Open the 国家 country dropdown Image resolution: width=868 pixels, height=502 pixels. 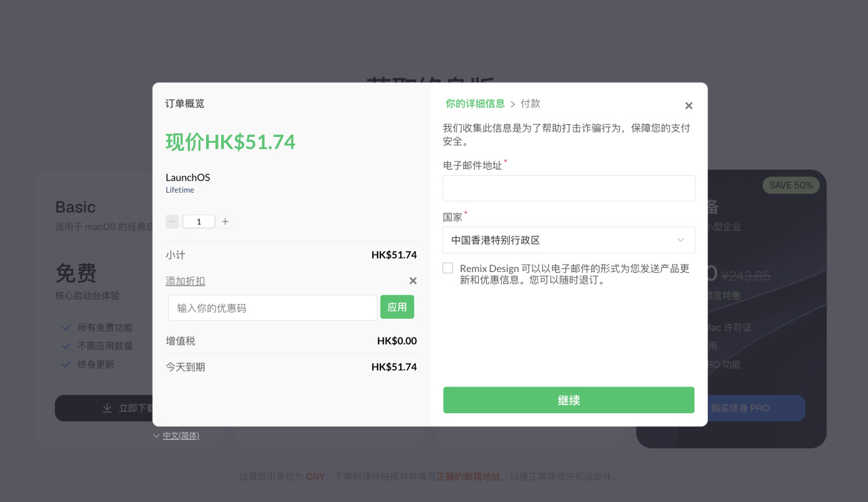[569, 240]
